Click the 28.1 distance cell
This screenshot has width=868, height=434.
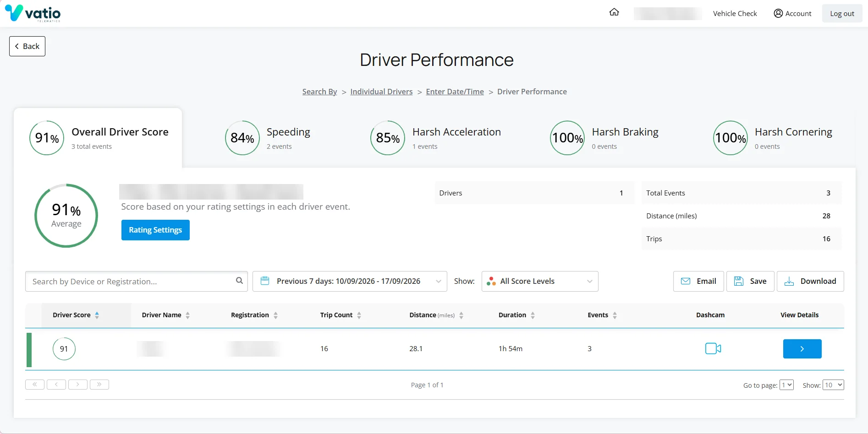[416, 348]
